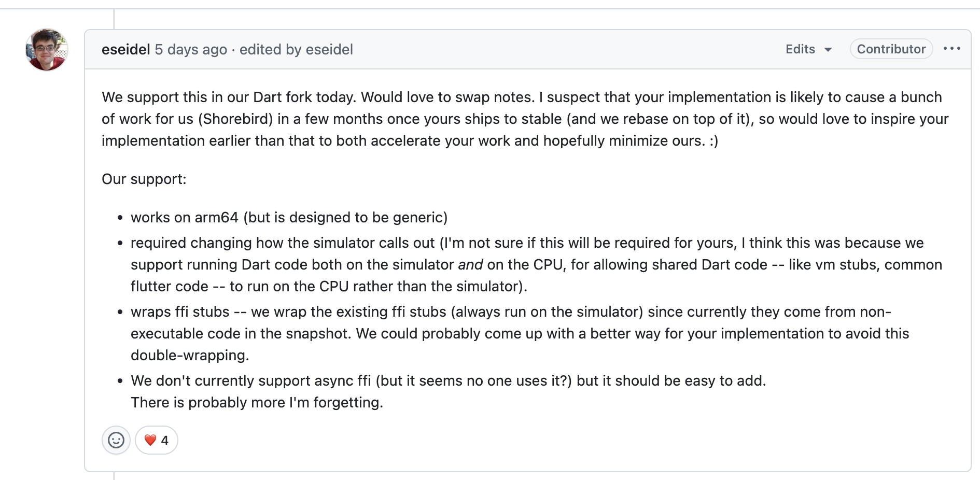Click the async ffi support bullet
This screenshot has height=480, width=980.
coord(449,380)
